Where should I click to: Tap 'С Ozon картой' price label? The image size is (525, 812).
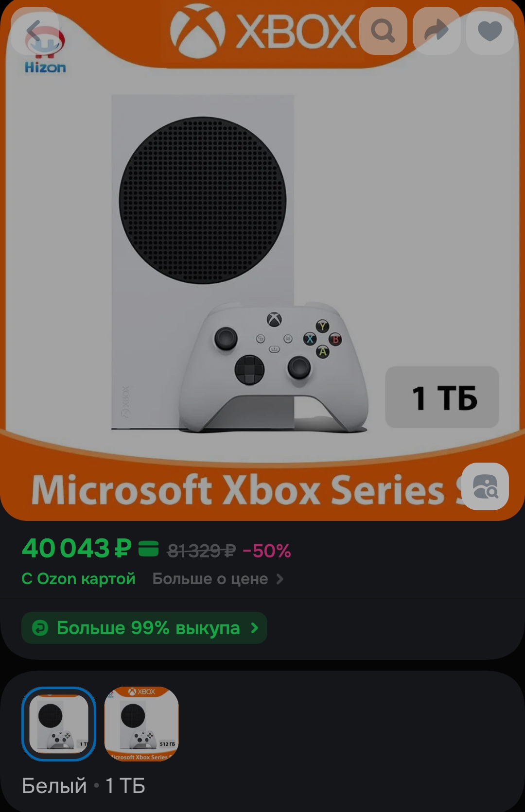tap(78, 579)
